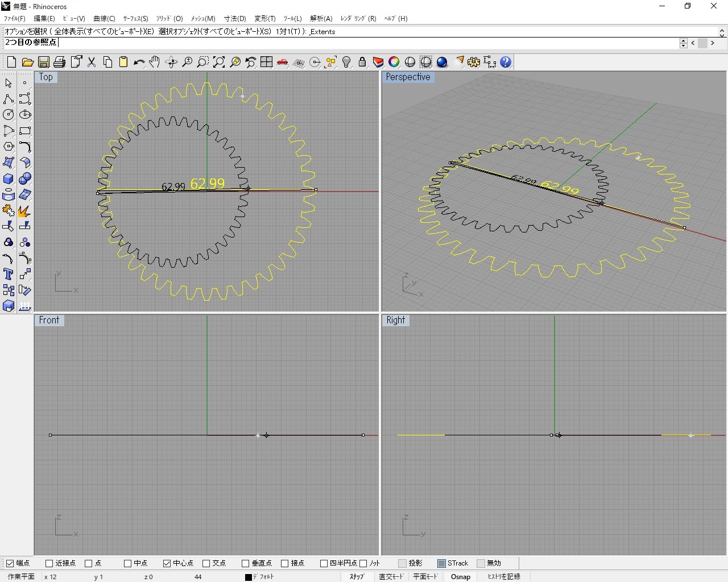Select the arrow pointer selection tool
This screenshot has width=728, height=582.
coord(9,83)
